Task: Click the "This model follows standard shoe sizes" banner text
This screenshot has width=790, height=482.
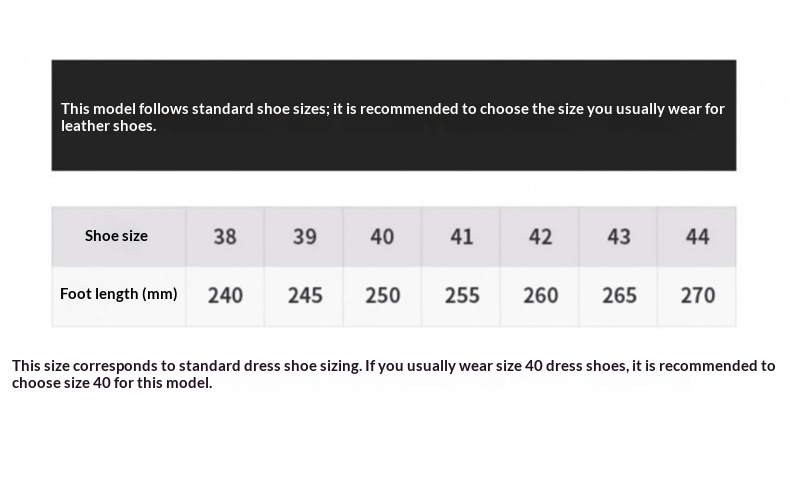Action: pyautogui.click(x=392, y=109)
